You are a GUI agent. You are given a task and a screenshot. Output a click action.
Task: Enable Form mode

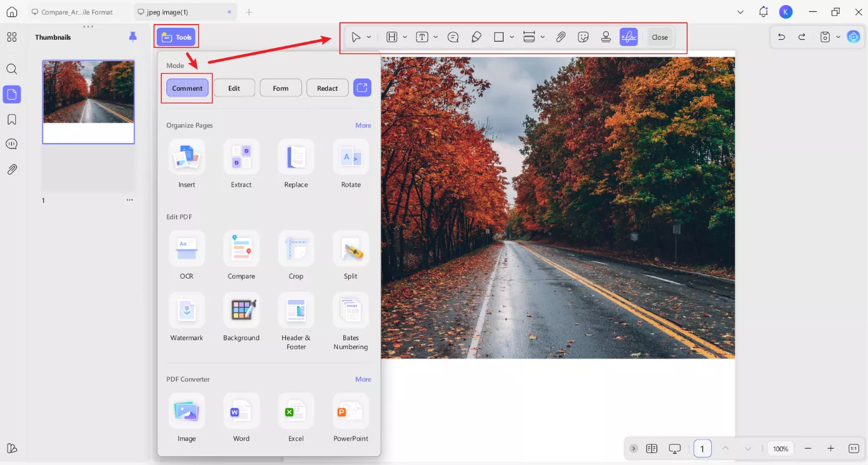pos(281,88)
